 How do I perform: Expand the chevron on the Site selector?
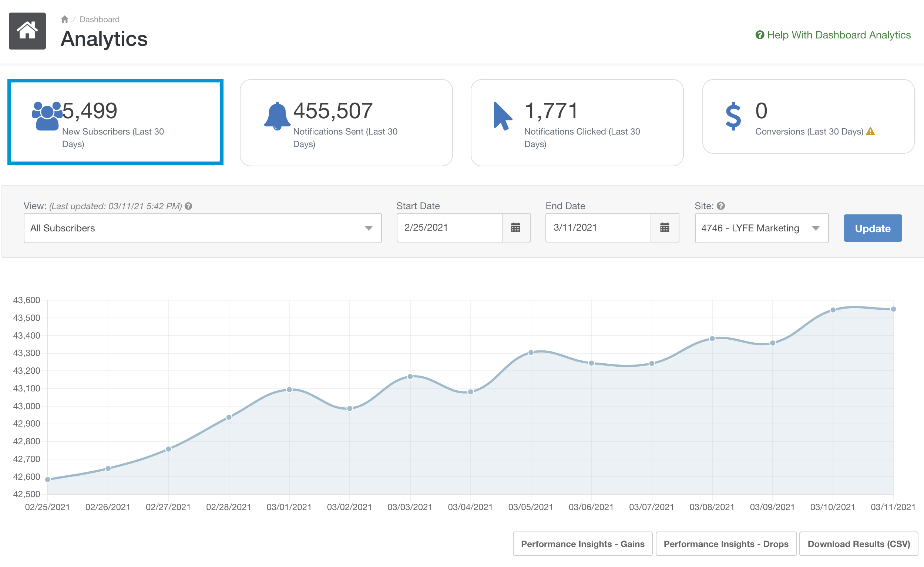pyautogui.click(x=816, y=228)
